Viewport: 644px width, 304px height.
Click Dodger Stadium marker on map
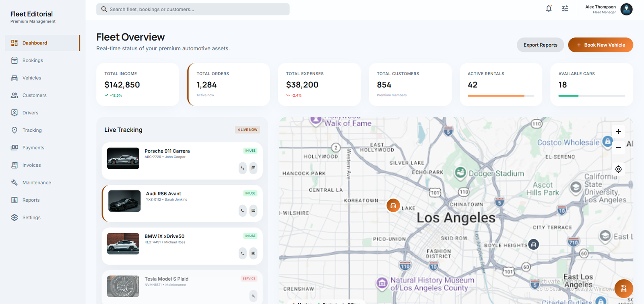pyautogui.click(x=460, y=172)
